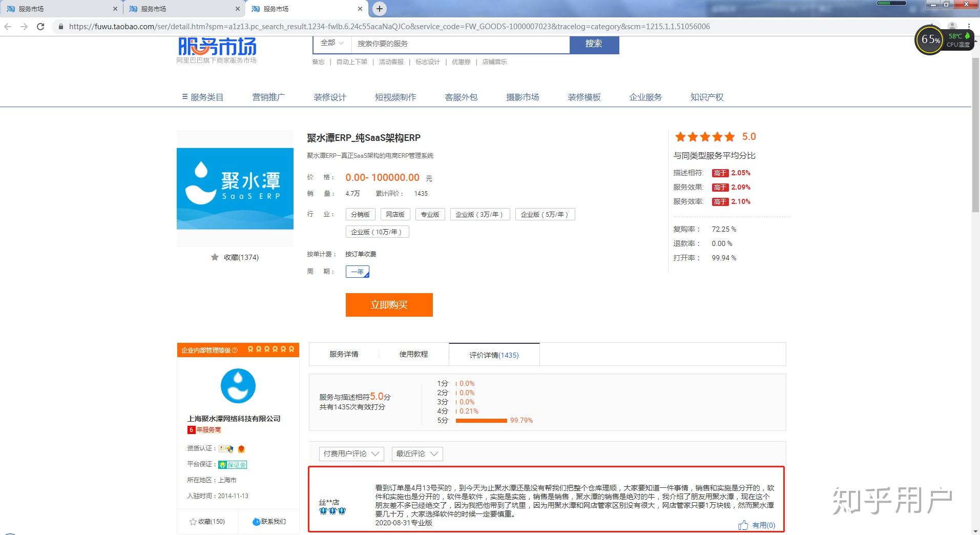Click the blue 搜索 button
The image size is (980, 535).
point(594,44)
